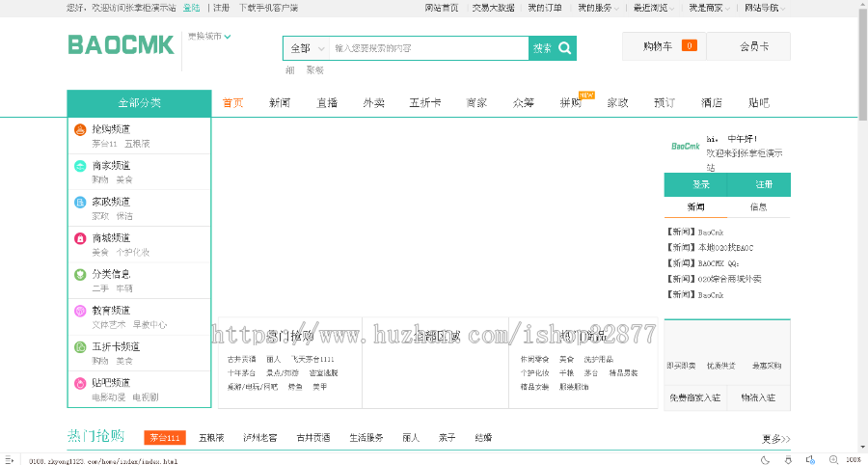
Task: Open the 全部 search category dropdown
Action: pos(306,48)
